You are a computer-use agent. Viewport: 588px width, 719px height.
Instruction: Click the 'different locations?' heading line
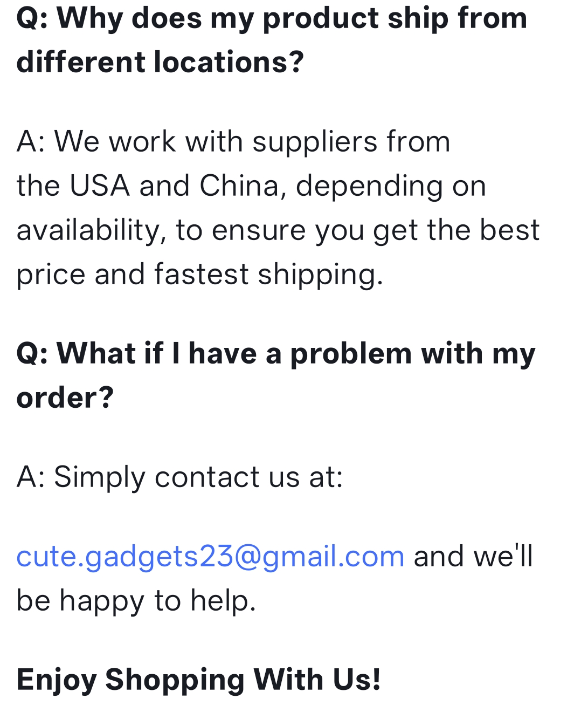point(160,62)
